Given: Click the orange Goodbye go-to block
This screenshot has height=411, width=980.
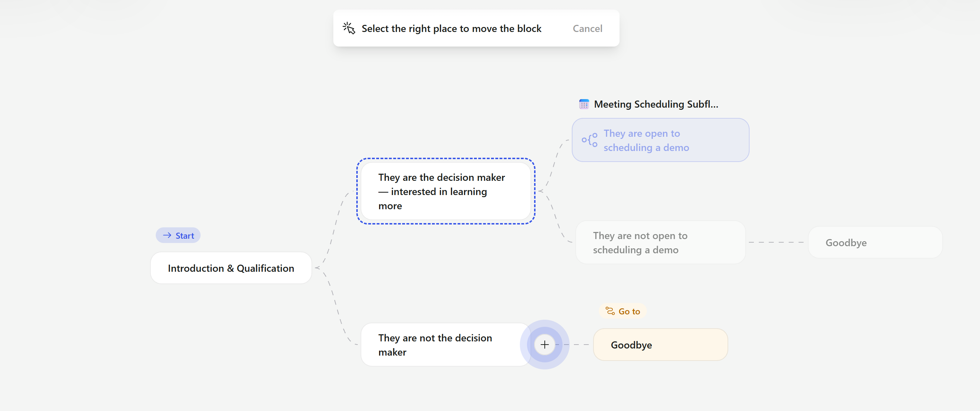Looking at the screenshot, I should 660,345.
